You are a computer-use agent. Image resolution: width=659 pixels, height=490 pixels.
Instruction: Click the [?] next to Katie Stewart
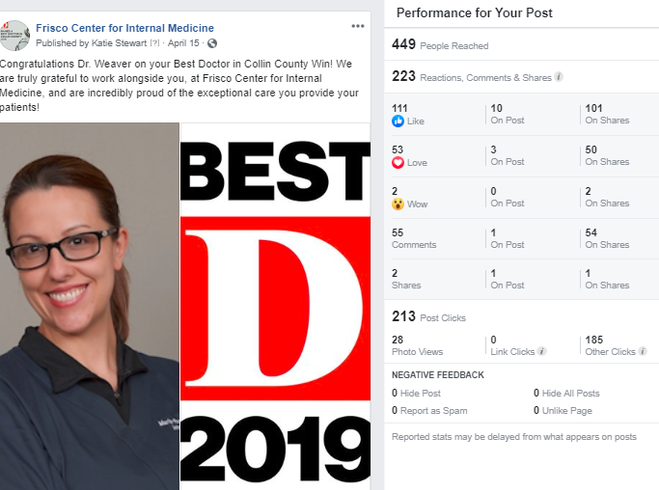[x=155, y=43]
